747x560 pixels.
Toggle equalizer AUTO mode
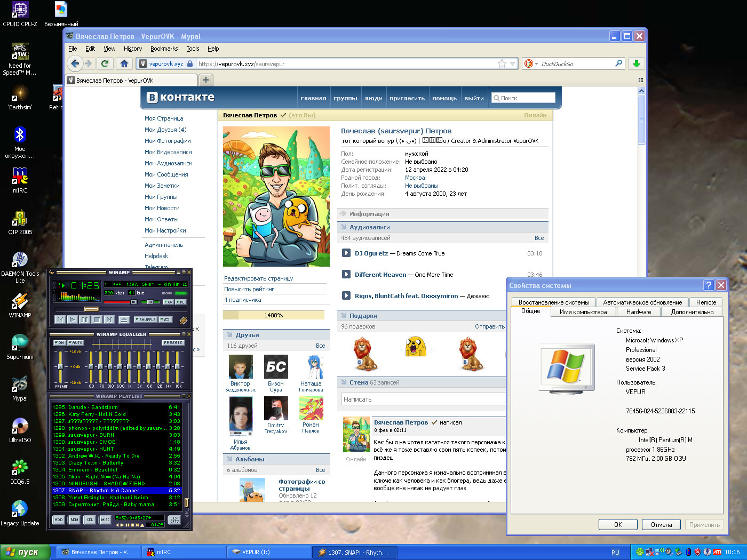[x=76, y=343]
